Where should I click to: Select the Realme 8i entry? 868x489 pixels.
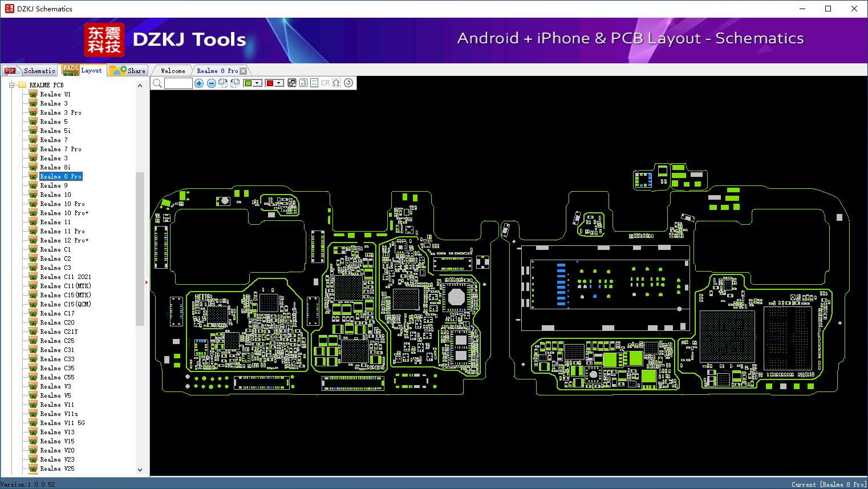55,167
